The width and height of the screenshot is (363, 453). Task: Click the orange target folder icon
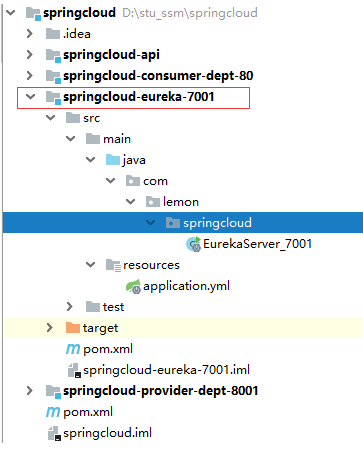coord(73,328)
